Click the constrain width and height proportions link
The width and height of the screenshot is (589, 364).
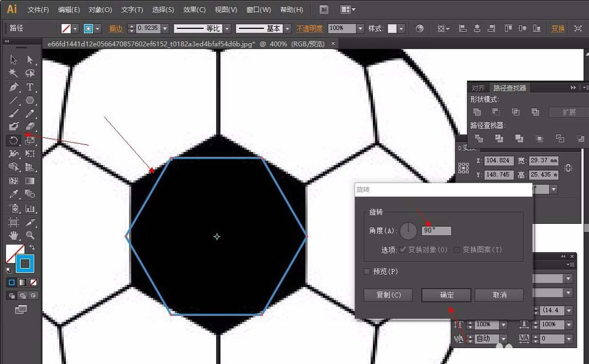coord(568,168)
